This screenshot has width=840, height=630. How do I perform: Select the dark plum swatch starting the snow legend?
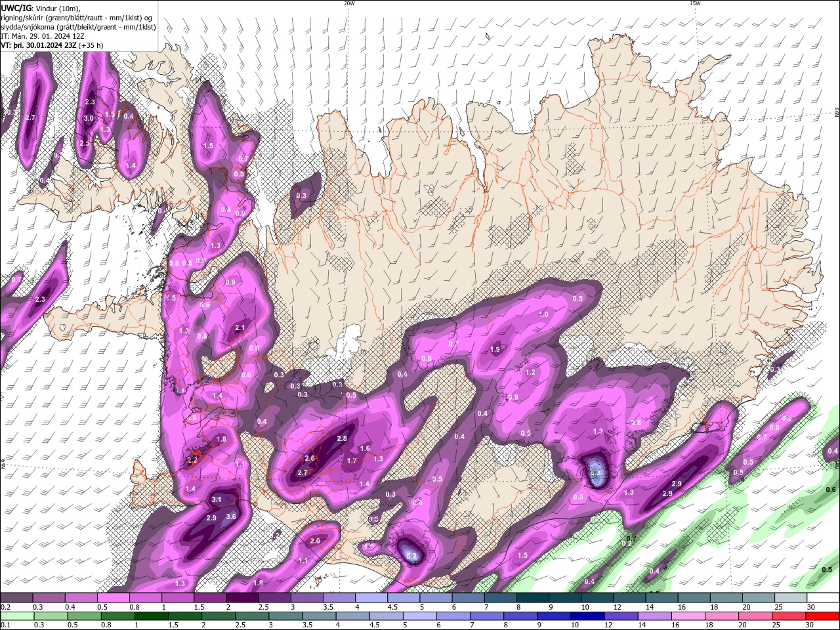(x=16, y=598)
